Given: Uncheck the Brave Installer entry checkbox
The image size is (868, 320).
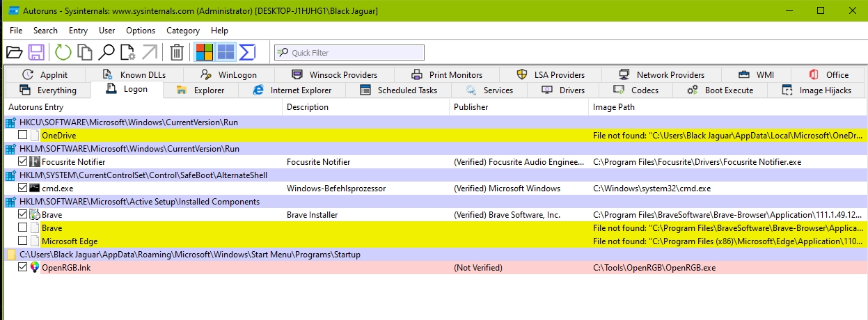Looking at the screenshot, I should point(23,215).
